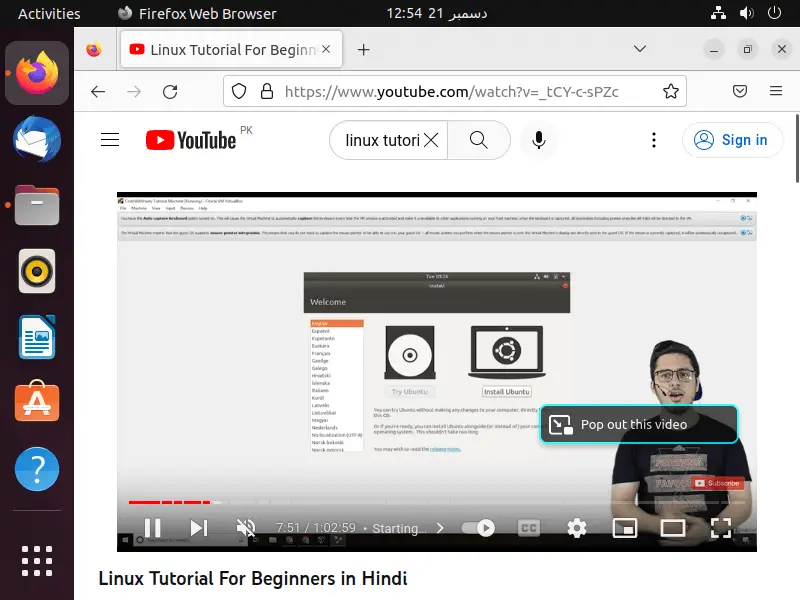
Task: Start voice search with the microphone
Action: point(539,140)
